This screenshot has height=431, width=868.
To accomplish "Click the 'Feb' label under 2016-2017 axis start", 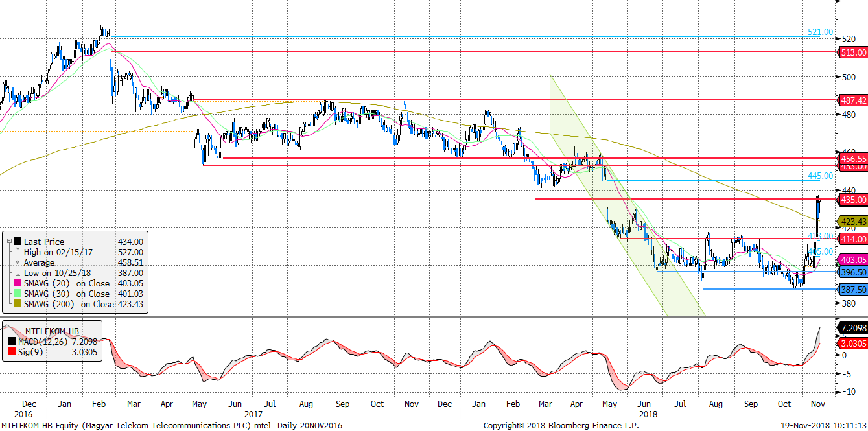I will coord(99,404).
